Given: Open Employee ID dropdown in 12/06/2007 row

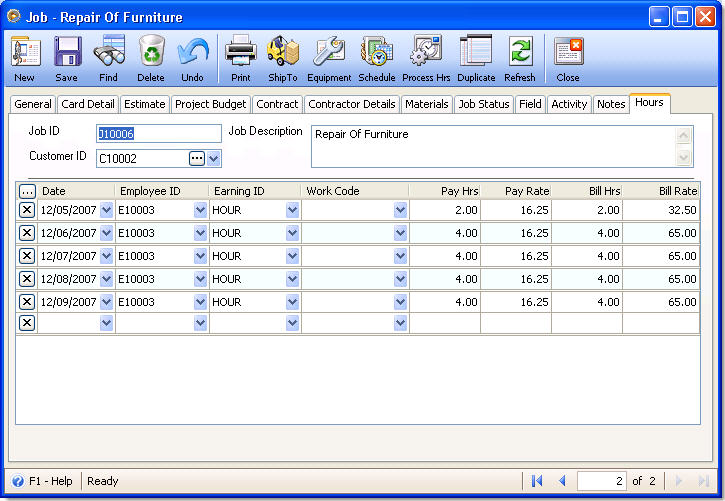Looking at the screenshot, I should [x=200, y=233].
